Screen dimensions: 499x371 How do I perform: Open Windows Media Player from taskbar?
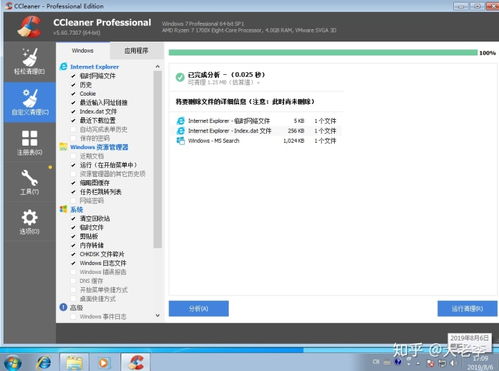coord(103,363)
